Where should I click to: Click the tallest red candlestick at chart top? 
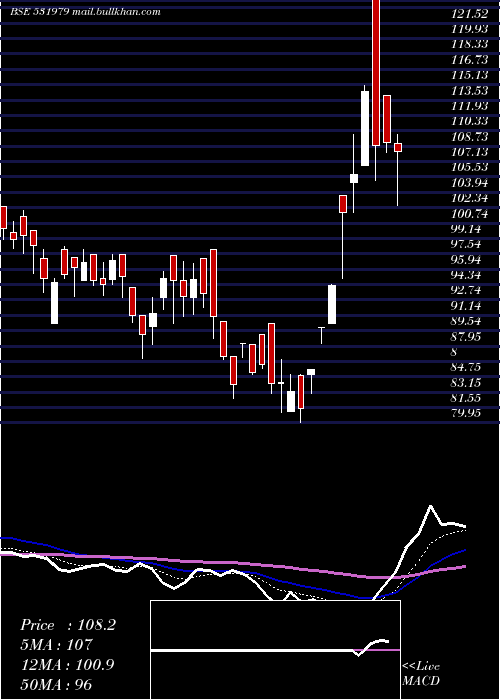click(376, 73)
